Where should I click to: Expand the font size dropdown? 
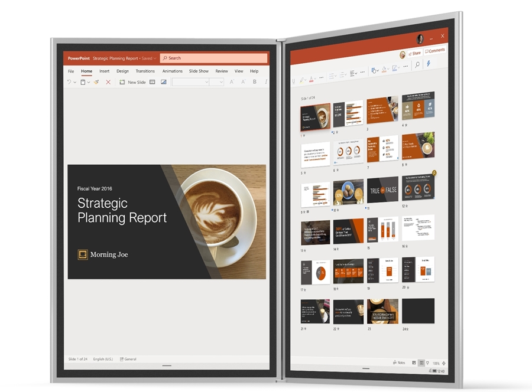220,82
